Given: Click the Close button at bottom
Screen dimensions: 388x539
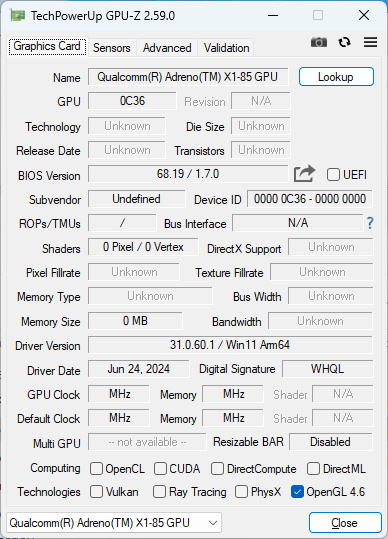Looking at the screenshot, I should click(x=345, y=523).
